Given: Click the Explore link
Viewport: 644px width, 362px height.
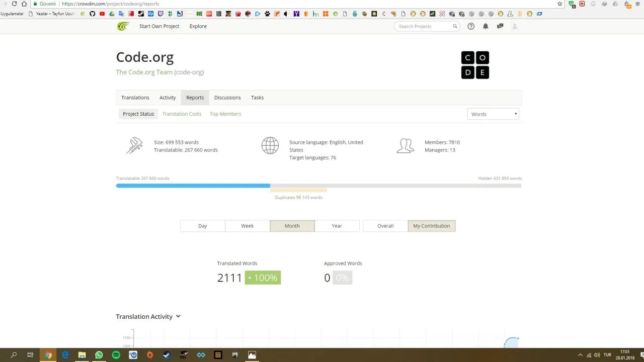Looking at the screenshot, I should [x=198, y=26].
